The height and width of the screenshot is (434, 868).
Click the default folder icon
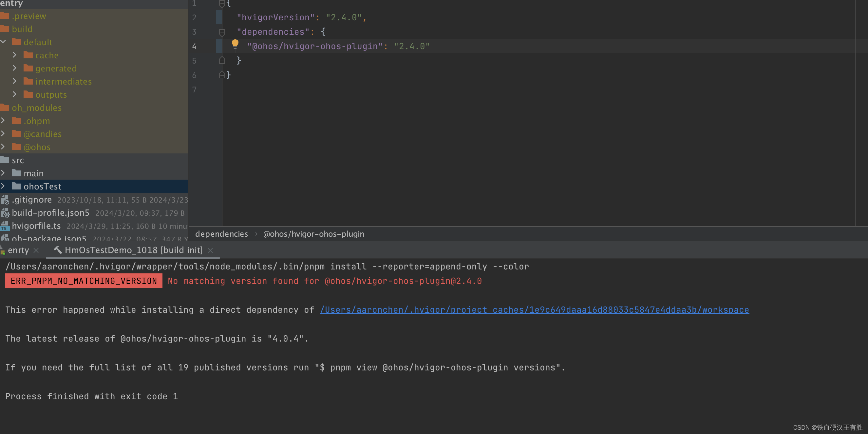(16, 42)
